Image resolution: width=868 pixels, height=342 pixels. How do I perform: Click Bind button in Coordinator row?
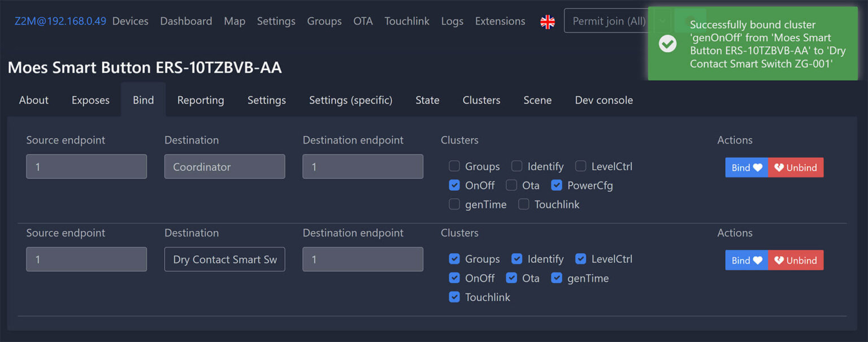point(747,167)
